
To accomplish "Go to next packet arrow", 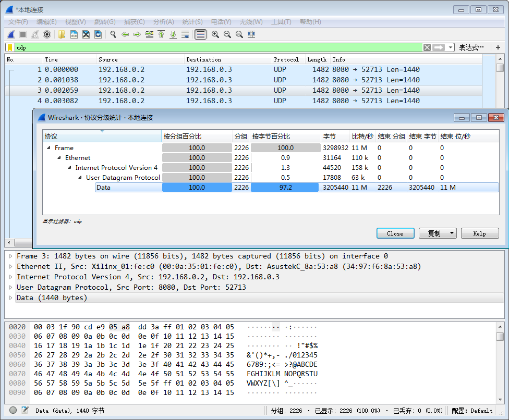I will (x=137, y=34).
